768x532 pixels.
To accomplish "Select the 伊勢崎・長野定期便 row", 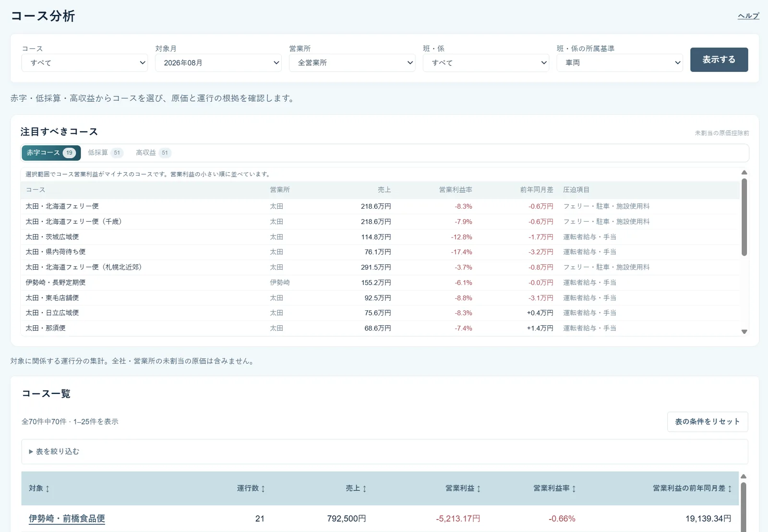I will (380, 283).
